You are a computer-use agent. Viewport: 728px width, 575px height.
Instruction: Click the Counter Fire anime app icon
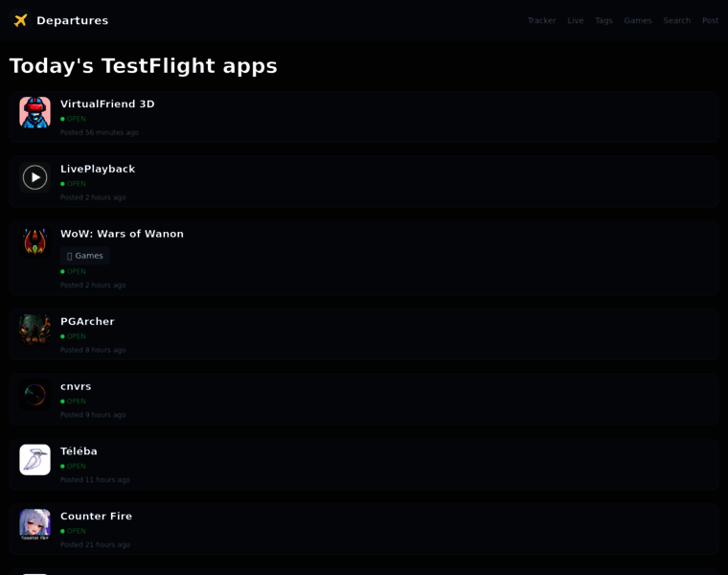(34, 525)
